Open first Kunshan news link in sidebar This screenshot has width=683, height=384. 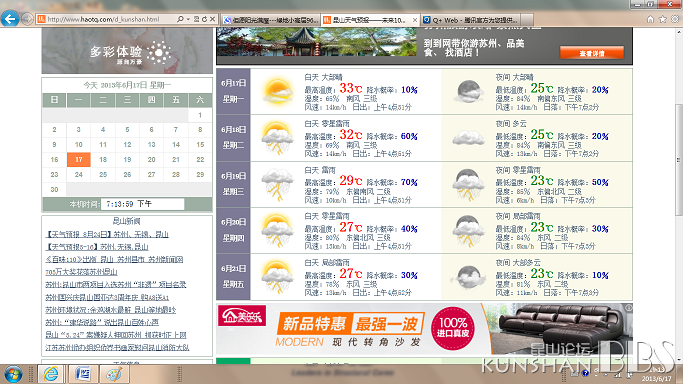pyautogui.click(x=107, y=234)
